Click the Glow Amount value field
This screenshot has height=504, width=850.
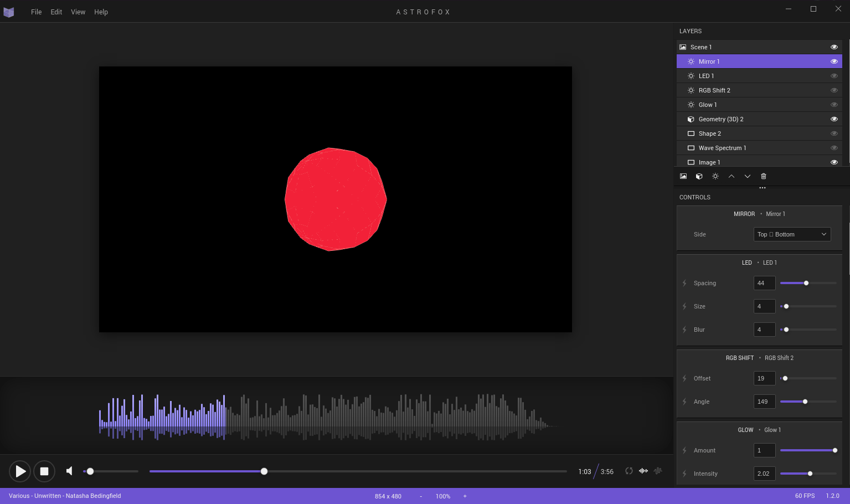[x=765, y=450]
